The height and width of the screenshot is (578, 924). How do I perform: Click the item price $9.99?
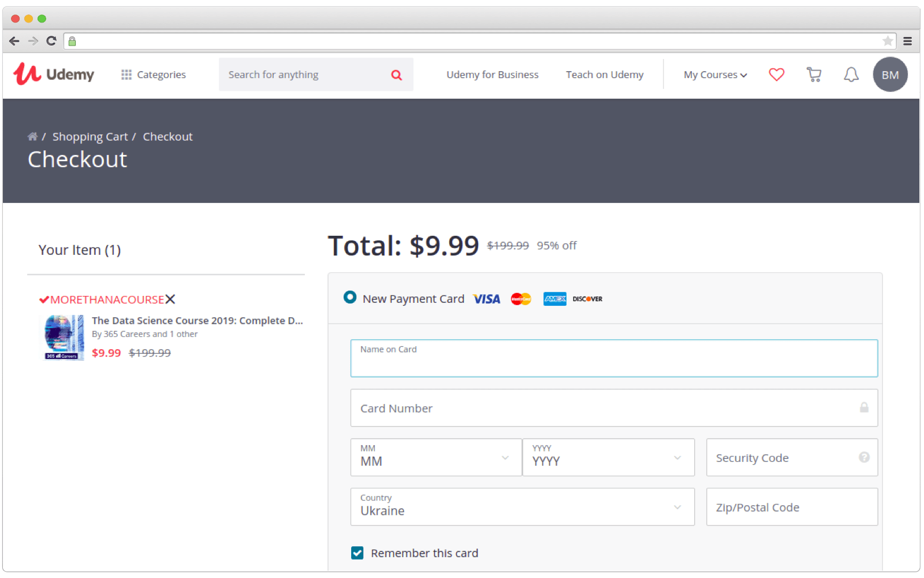tap(106, 353)
